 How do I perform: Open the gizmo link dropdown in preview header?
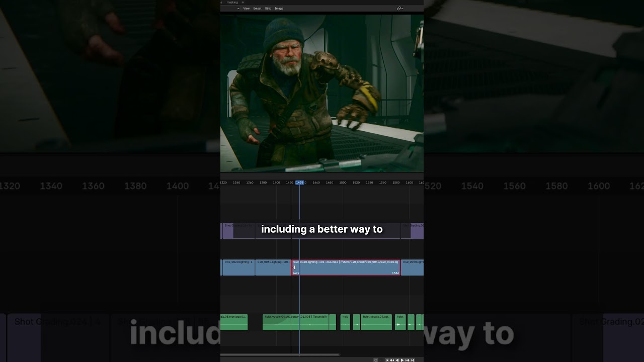click(400, 9)
